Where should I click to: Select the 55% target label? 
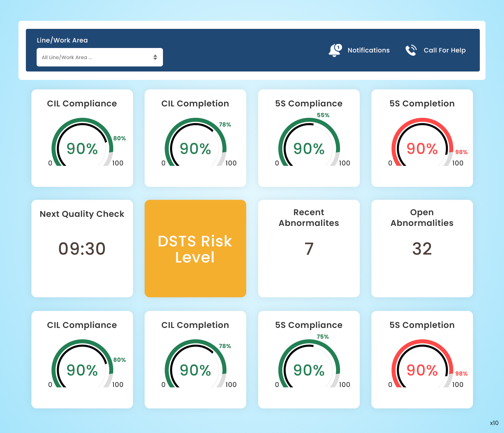(x=323, y=115)
